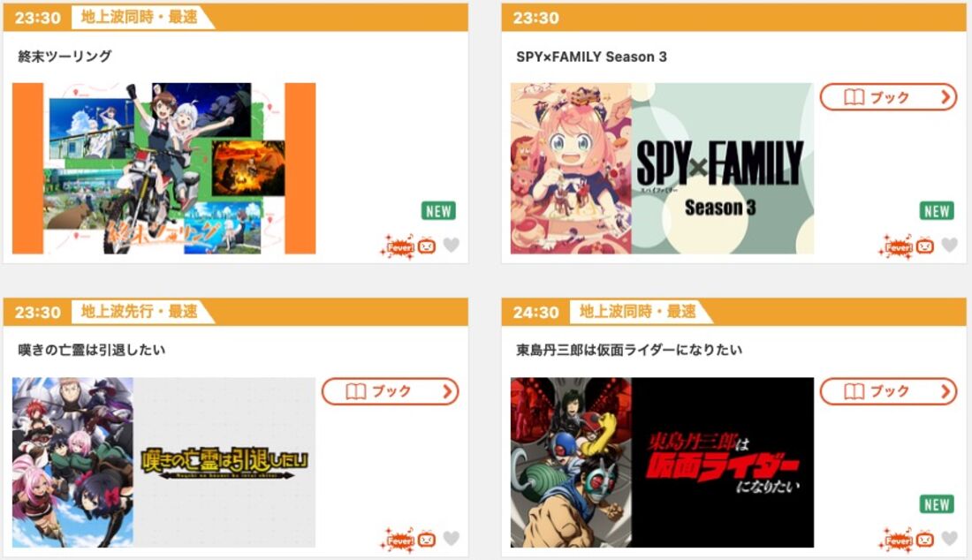Open the 終末ツーリング title link
This screenshot has width=972, height=560.
click(x=65, y=57)
